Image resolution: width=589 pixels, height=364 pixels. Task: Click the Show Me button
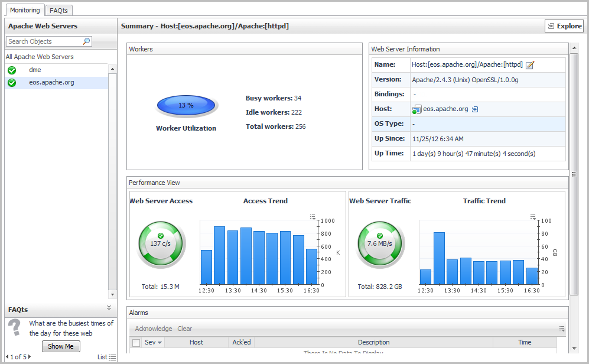(61, 346)
